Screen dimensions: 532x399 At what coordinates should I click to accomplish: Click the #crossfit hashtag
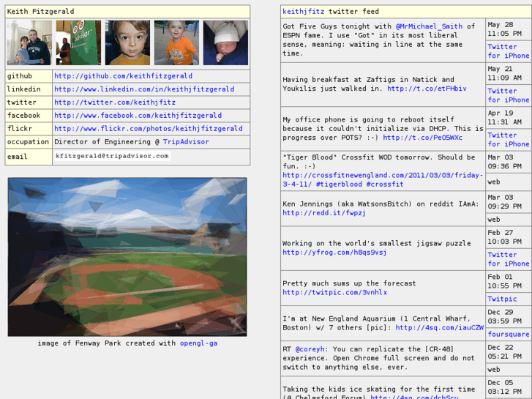coord(385,184)
